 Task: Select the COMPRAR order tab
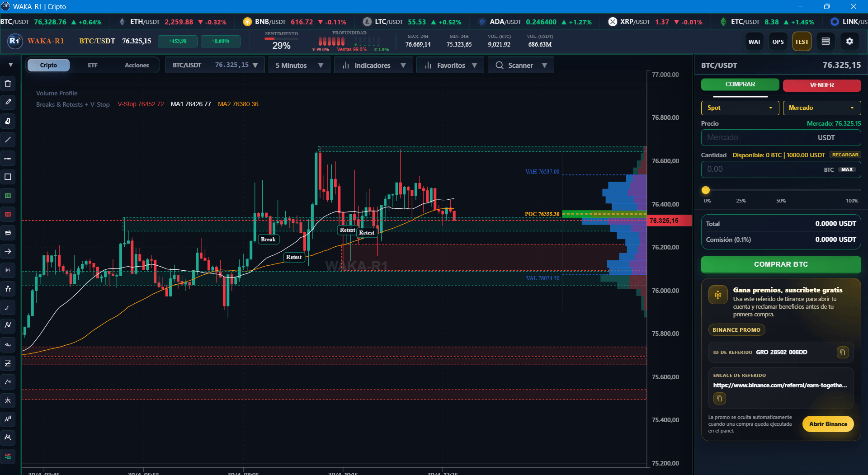pyautogui.click(x=740, y=85)
